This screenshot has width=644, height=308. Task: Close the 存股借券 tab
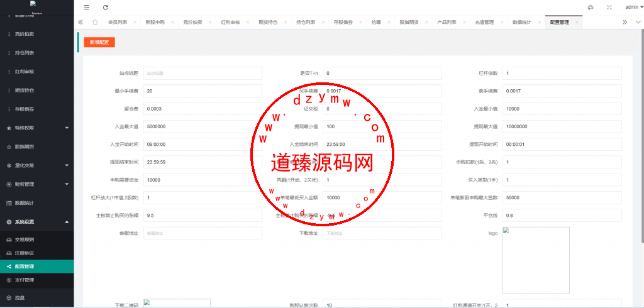[361, 23]
